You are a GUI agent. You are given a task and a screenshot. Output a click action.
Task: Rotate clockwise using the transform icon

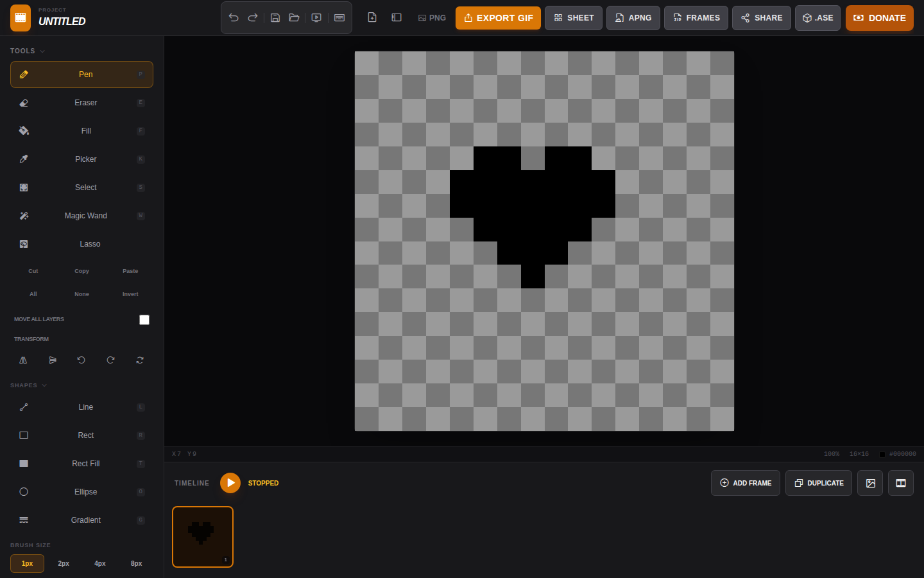point(110,360)
